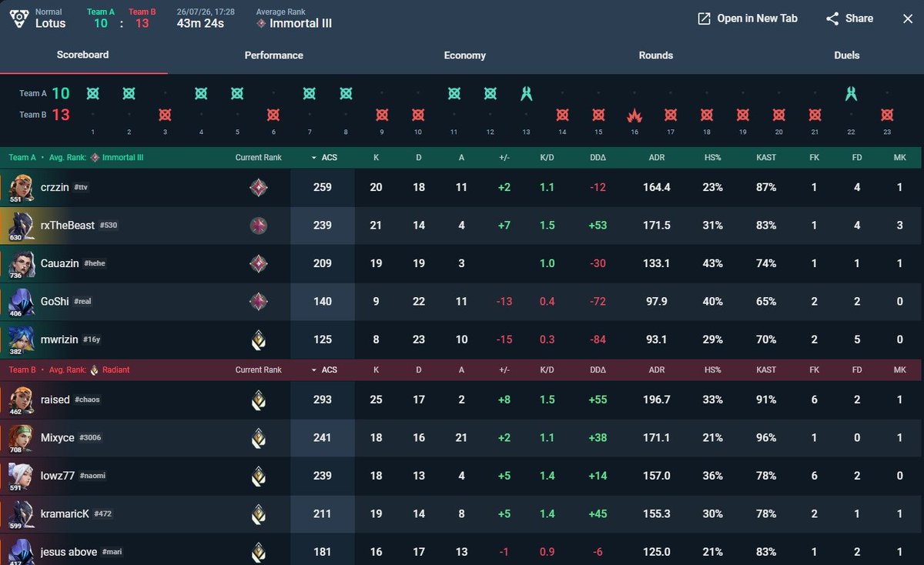Viewport: 924px width, 565px height.
Task: Open jesus above player profile link
Action: [x=68, y=552]
